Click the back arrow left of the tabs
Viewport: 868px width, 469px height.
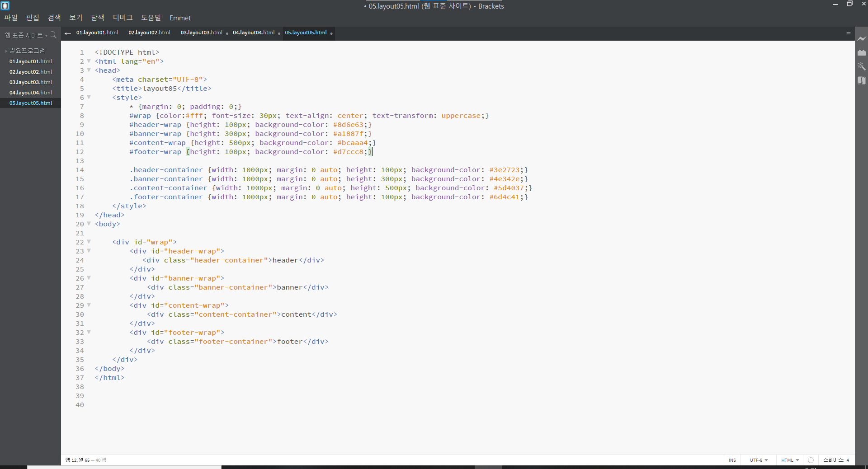pos(68,33)
